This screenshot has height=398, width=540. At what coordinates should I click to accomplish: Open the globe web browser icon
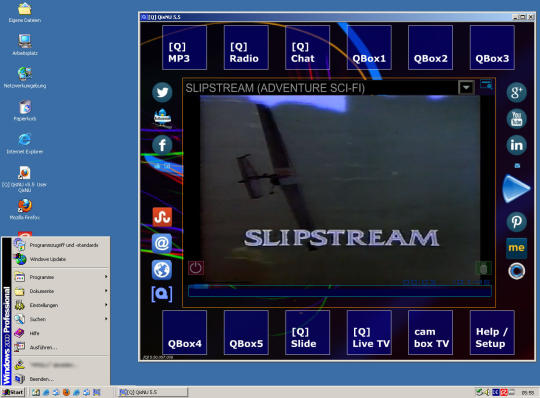(x=162, y=270)
